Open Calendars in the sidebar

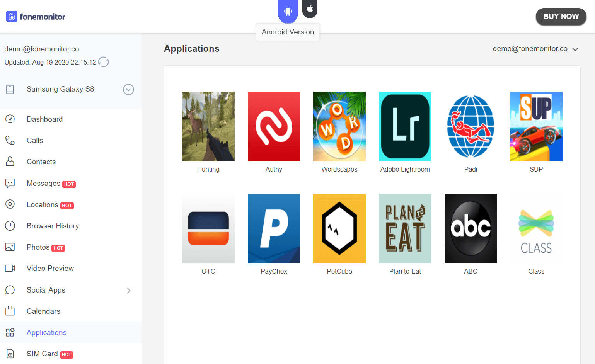pos(71,311)
